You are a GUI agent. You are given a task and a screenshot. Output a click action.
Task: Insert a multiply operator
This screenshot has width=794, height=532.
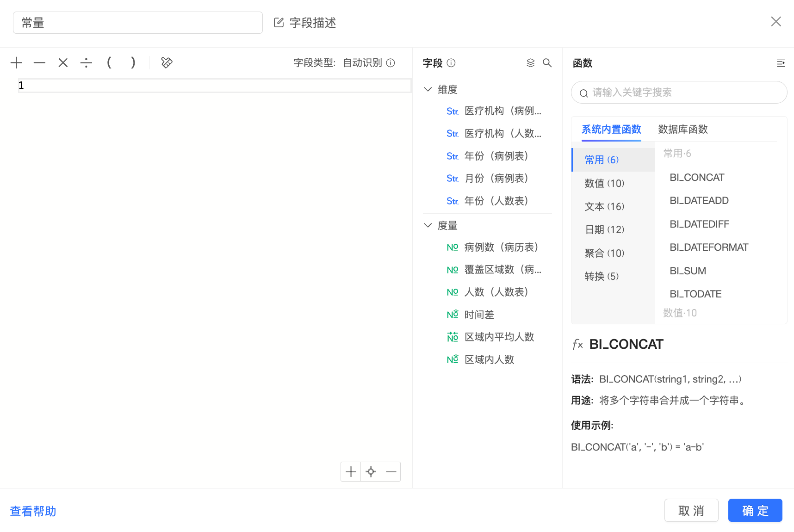pos(63,62)
